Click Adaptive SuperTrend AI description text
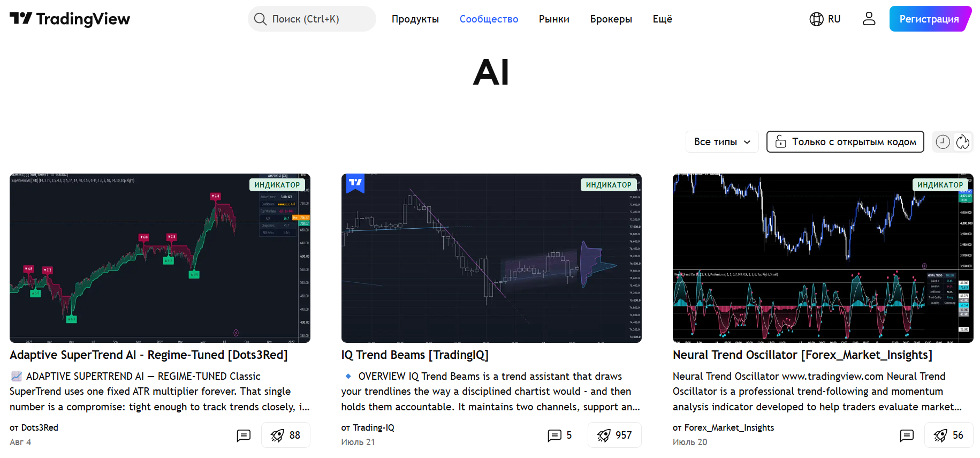Viewport: 980px width, 458px height. 159,392
